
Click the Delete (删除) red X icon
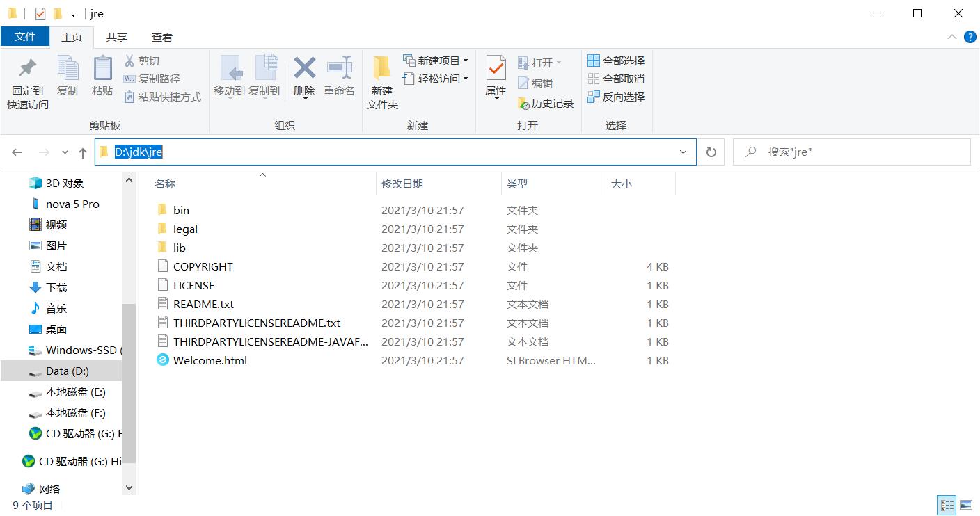pos(304,68)
